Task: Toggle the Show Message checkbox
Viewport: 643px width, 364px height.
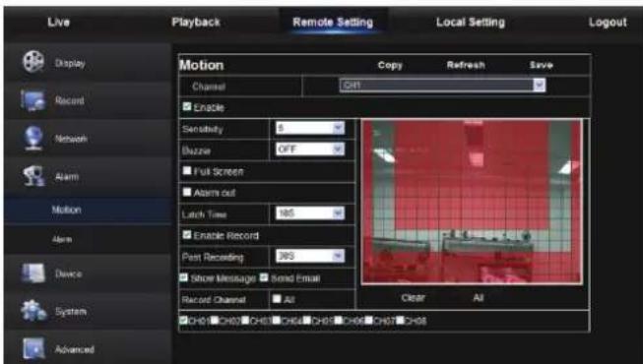Action: coord(184,277)
